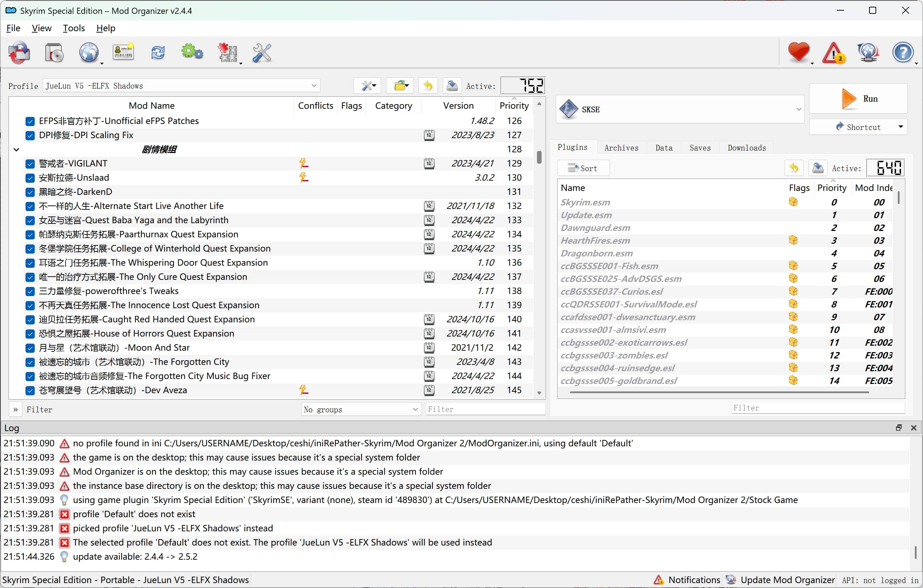Click the Sort plugins button
The width and height of the screenshot is (923, 588).
coord(583,168)
